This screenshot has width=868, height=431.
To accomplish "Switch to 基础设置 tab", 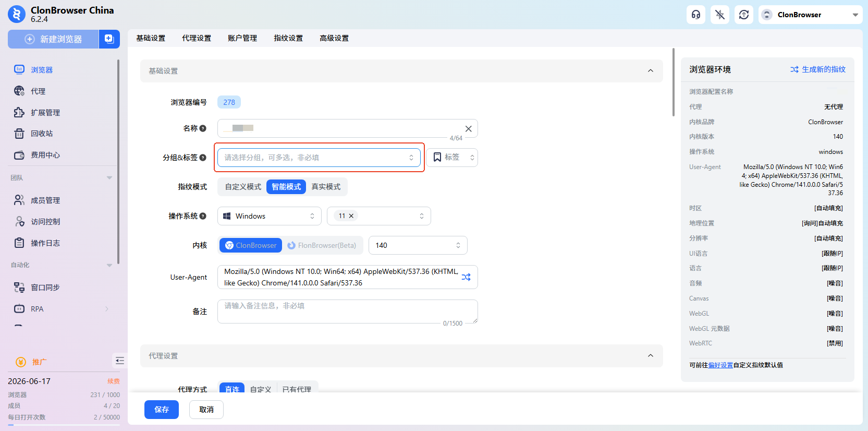I will coord(151,38).
